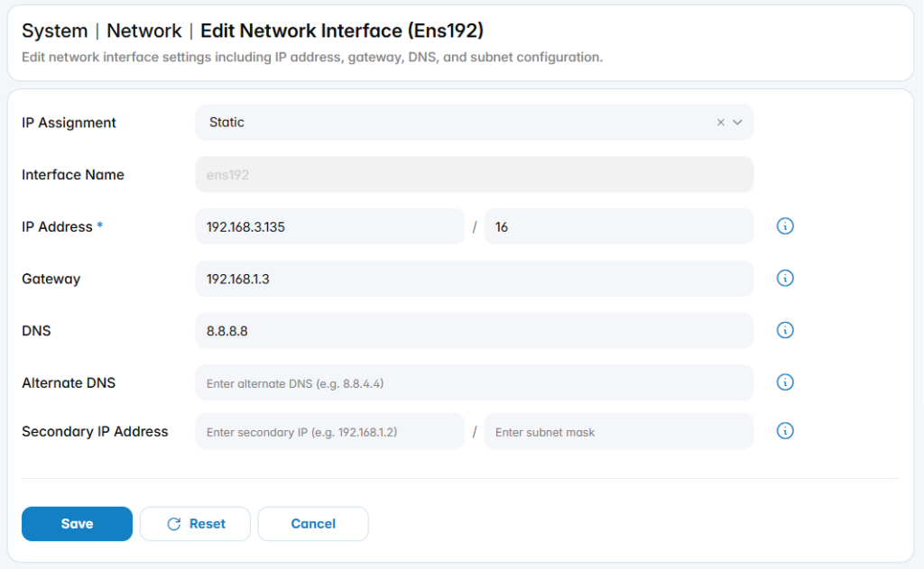Click the Secondary IP Address info icon
The image size is (924, 569).
(785, 430)
